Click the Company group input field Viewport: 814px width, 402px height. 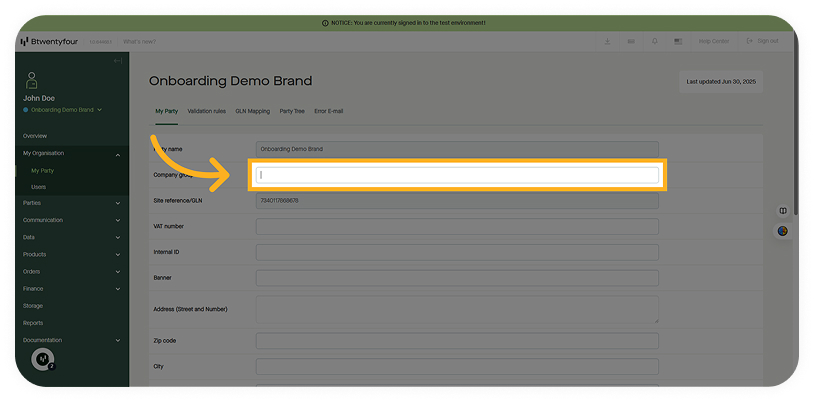(x=457, y=175)
